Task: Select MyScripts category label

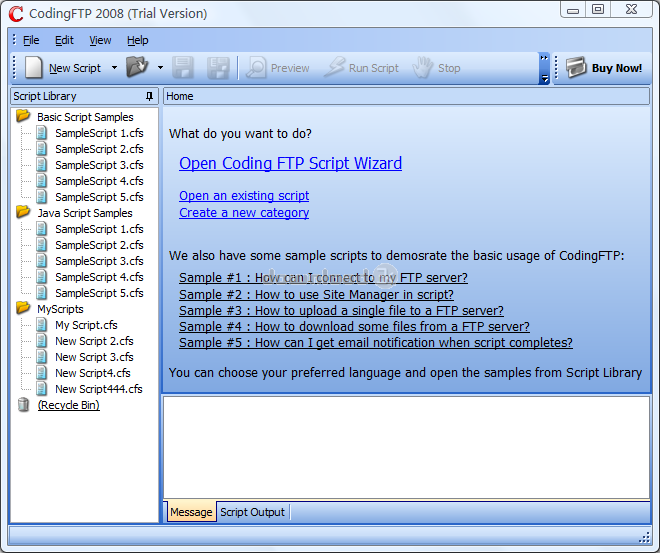Action: (61, 309)
